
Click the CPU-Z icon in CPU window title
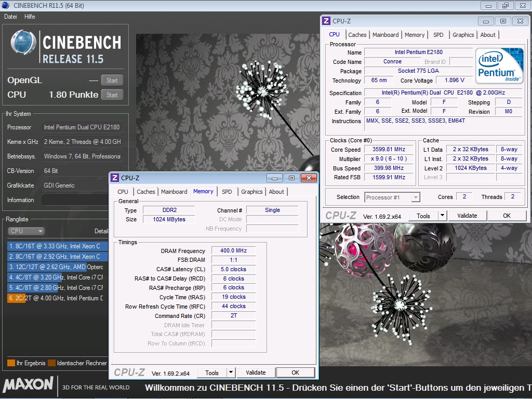click(326, 21)
